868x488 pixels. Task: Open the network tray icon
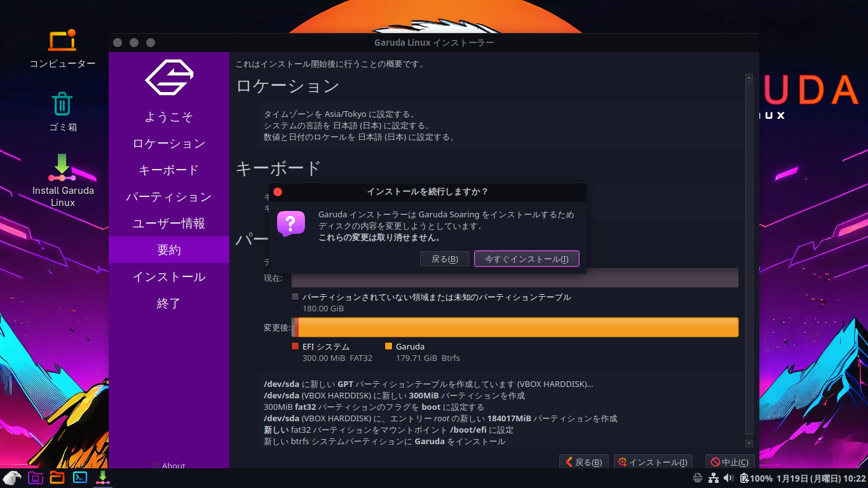click(713, 478)
